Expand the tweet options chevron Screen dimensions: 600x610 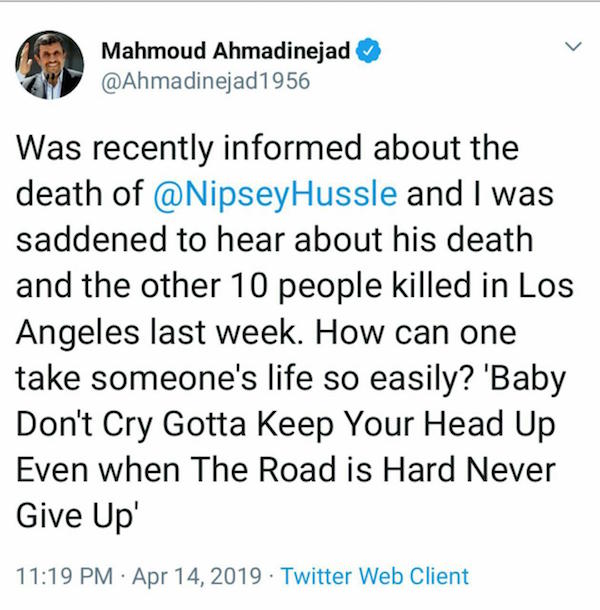573,47
